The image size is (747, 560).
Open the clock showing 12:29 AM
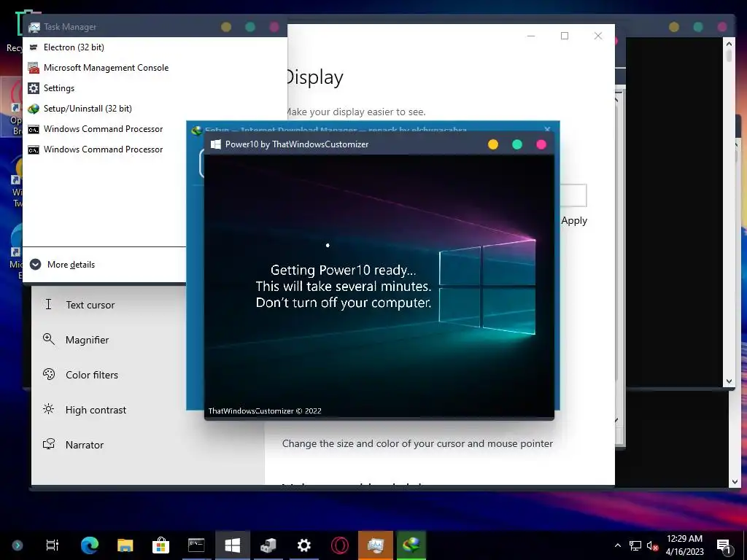684,545
